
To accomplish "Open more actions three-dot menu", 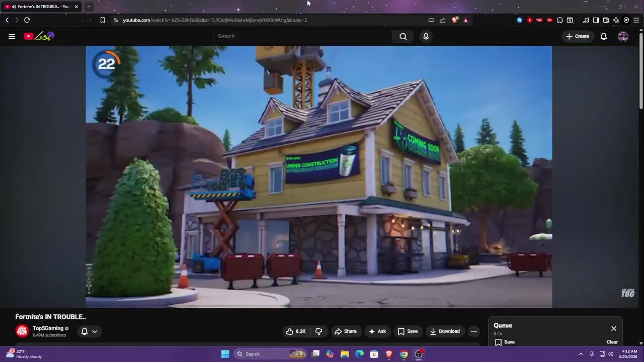I will (473, 331).
